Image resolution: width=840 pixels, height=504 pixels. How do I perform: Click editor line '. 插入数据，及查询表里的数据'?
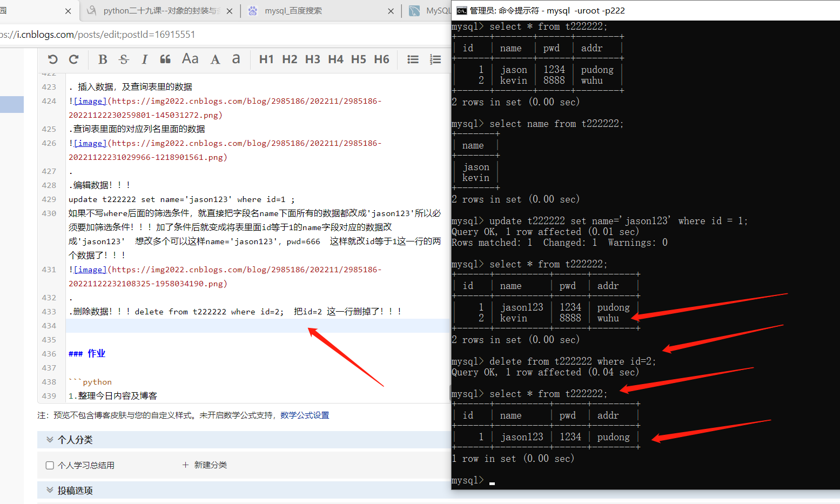tap(131, 87)
